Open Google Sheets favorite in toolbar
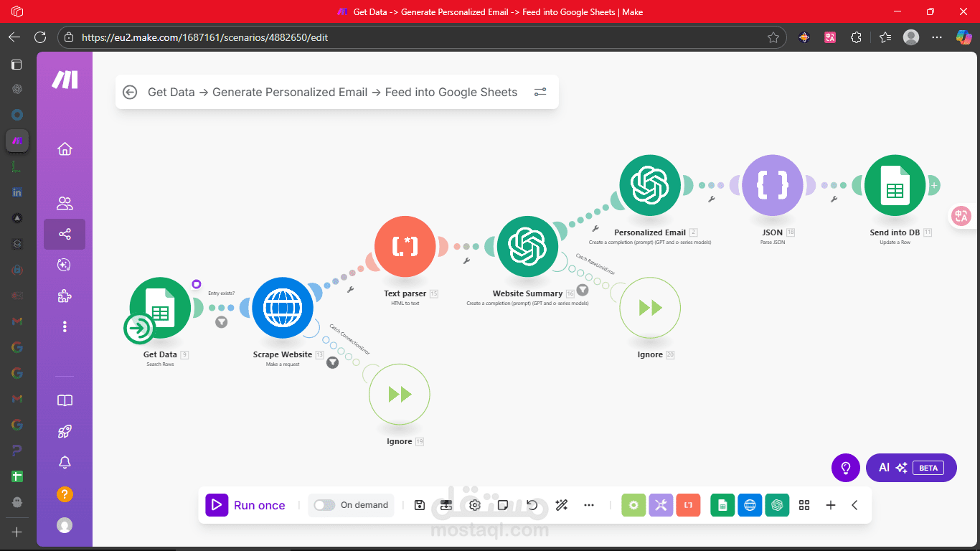Image resolution: width=980 pixels, height=551 pixels. coord(722,505)
